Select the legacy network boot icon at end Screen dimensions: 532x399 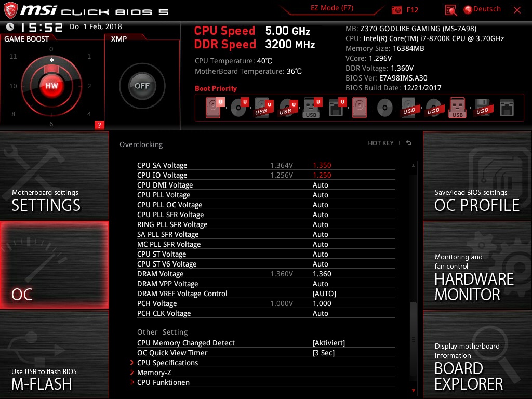pos(507,108)
